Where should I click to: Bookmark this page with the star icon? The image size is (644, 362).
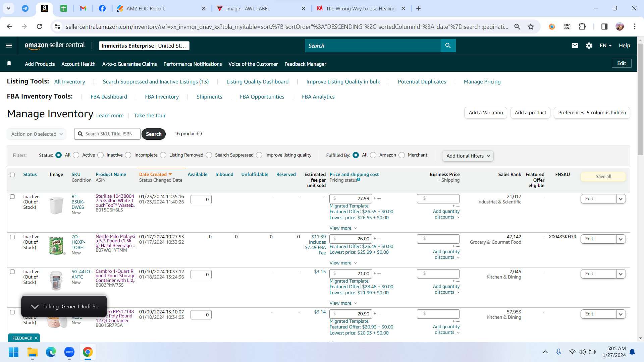[531, 26]
